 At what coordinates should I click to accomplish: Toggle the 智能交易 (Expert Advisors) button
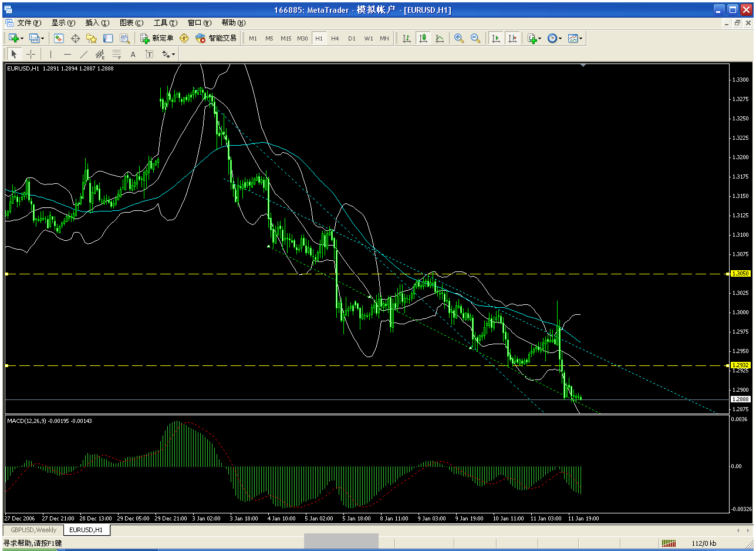[216, 38]
